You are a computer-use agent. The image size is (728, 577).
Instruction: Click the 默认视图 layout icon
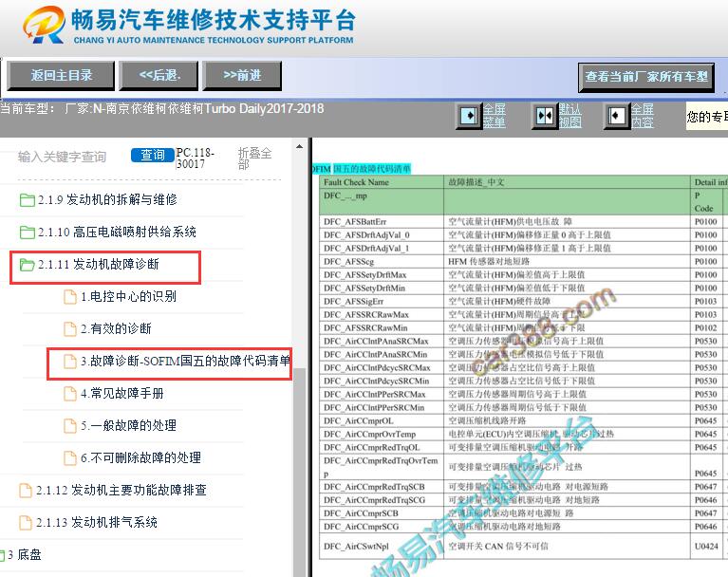point(544,116)
